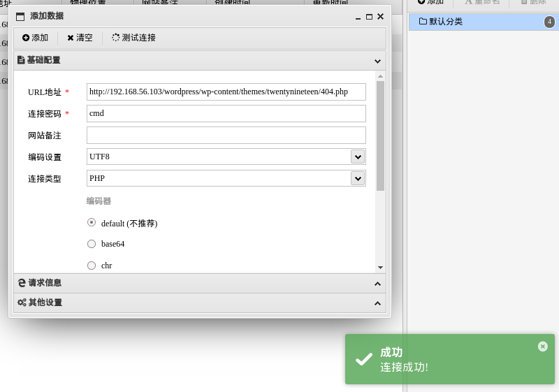Close the 添加数据 dialog
This screenshot has width=559, height=392.
380,16
